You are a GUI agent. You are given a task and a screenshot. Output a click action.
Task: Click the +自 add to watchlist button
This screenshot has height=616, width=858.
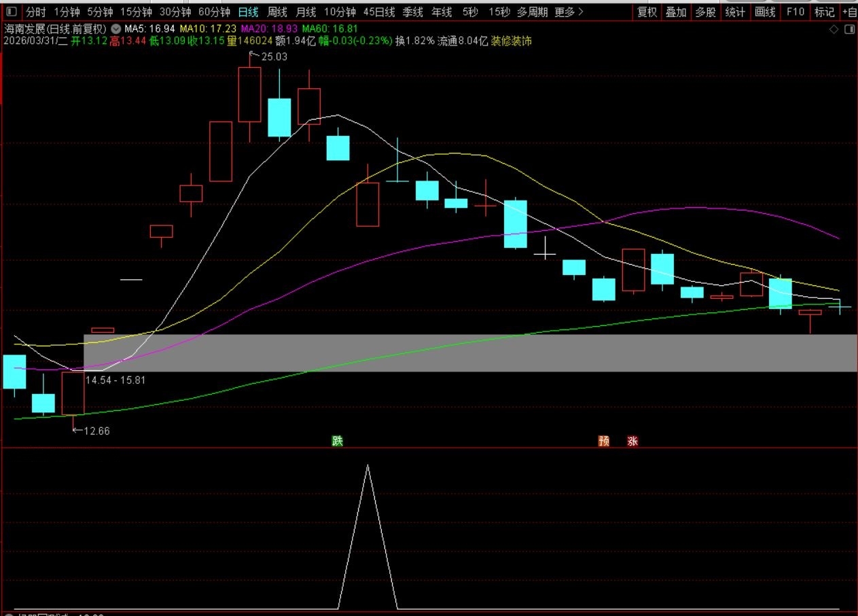(849, 12)
